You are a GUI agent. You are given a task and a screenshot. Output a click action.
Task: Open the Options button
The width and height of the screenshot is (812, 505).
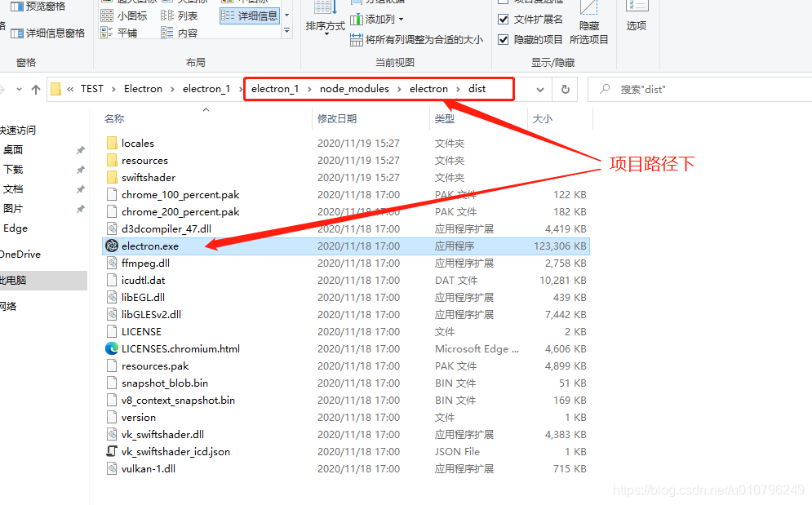[637, 16]
